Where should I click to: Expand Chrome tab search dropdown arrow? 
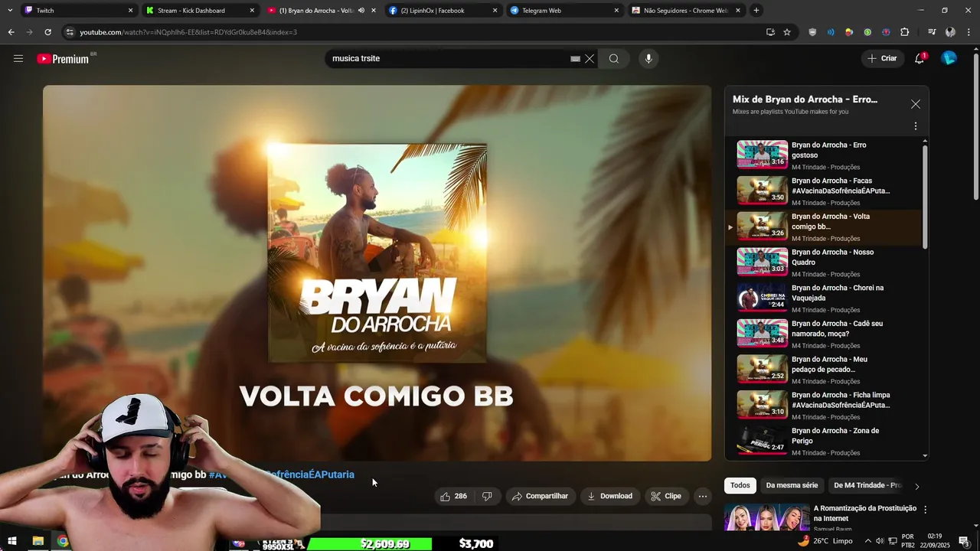tap(10, 11)
